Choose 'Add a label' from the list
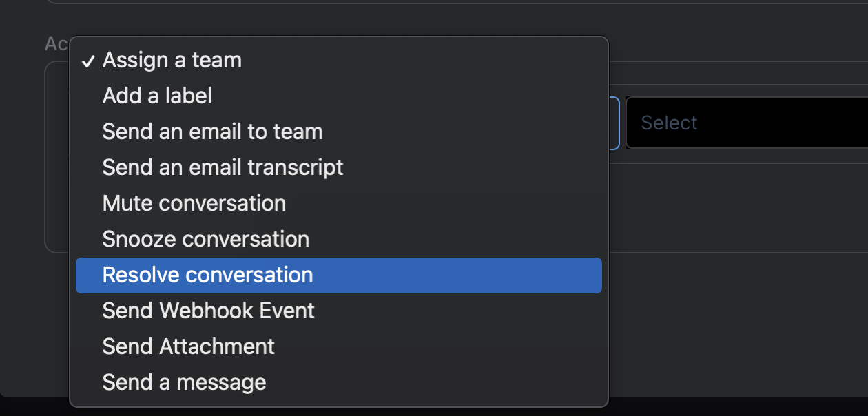The width and height of the screenshot is (868, 416). (157, 96)
